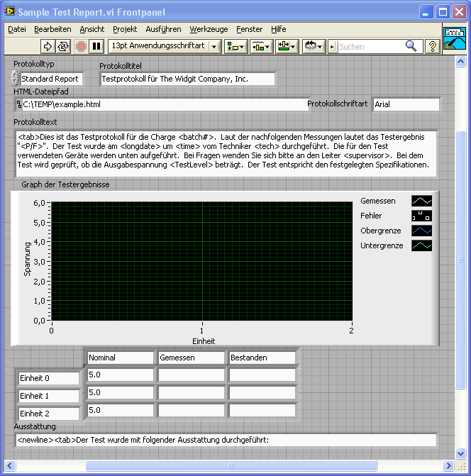Click the Obergrenze plot legend swatch
Viewport: 471px width, 476px height.
click(x=421, y=231)
